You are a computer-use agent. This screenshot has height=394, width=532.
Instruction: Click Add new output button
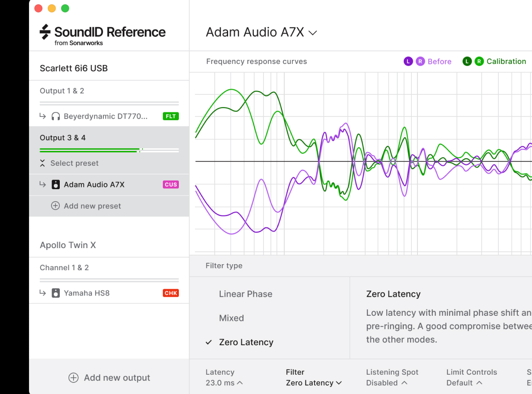[109, 377]
